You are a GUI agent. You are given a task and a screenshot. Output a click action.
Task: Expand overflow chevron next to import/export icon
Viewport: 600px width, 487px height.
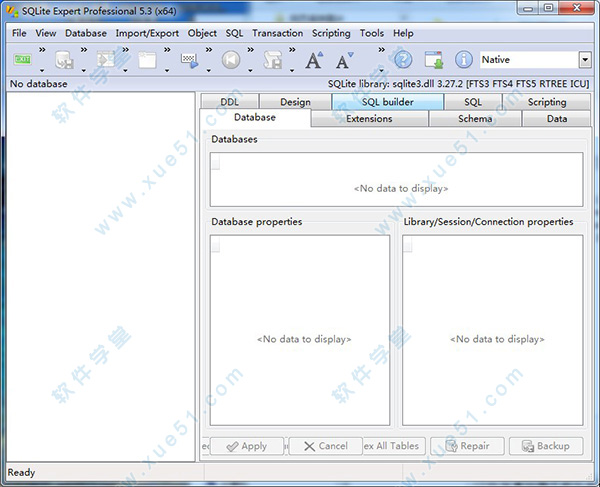tap(126, 50)
